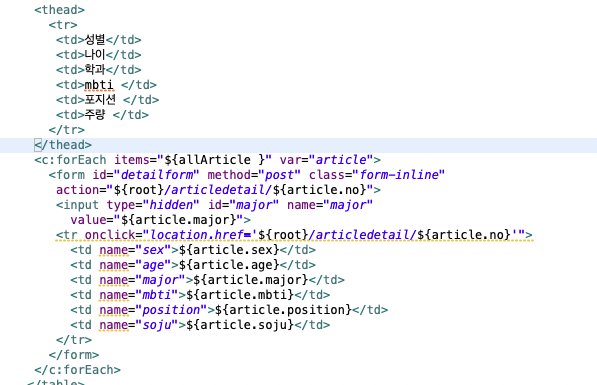Click the td with ${article.major} expression
The height and width of the screenshot is (385, 597).
[x=208, y=280]
